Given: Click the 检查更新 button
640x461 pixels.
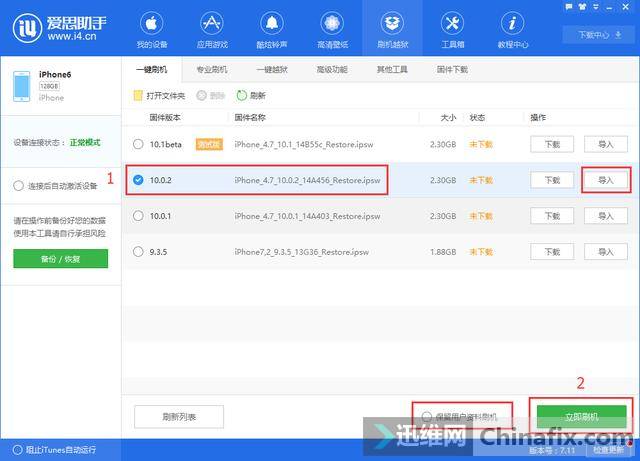Looking at the screenshot, I should tap(608, 450).
